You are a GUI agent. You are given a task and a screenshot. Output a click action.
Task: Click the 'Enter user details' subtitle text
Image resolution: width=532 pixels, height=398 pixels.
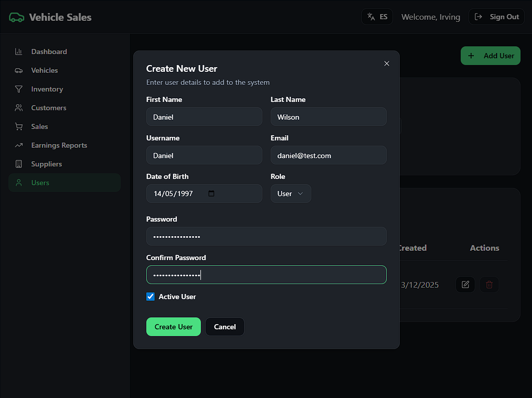click(x=208, y=82)
